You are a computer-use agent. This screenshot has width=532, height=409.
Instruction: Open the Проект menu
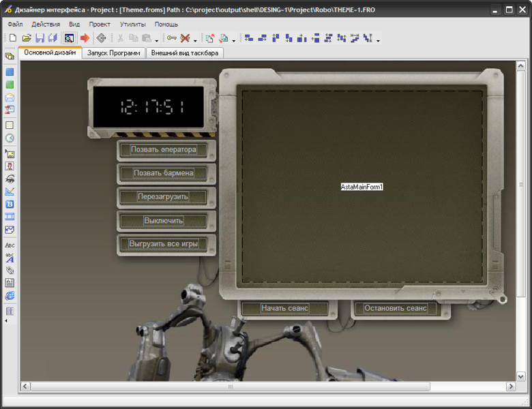[100, 24]
